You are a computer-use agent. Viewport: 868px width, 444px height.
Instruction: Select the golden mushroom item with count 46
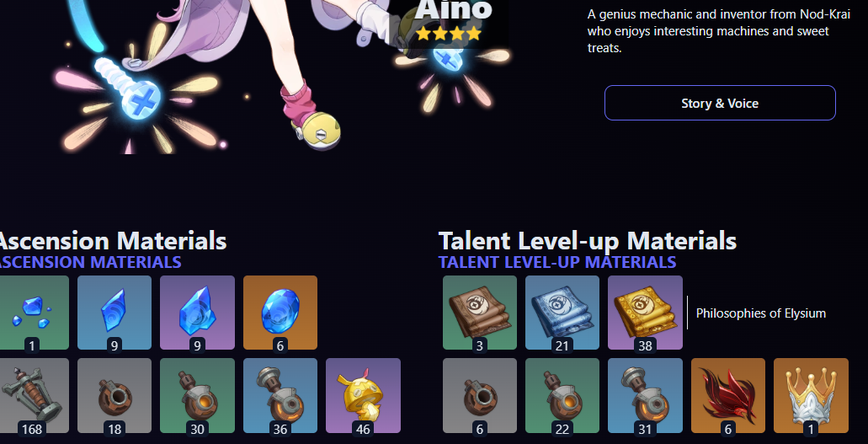[x=363, y=396]
